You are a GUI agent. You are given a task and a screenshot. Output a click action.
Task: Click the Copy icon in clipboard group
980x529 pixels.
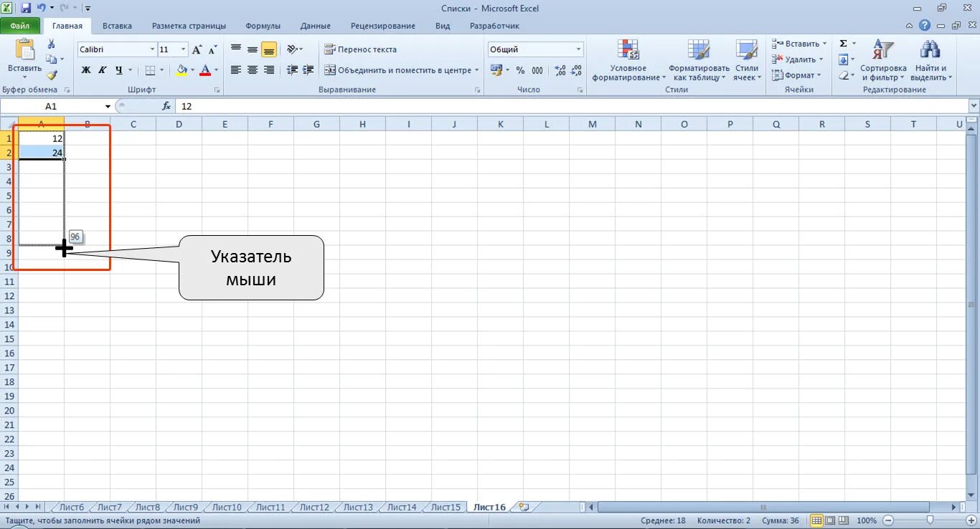tap(51, 59)
